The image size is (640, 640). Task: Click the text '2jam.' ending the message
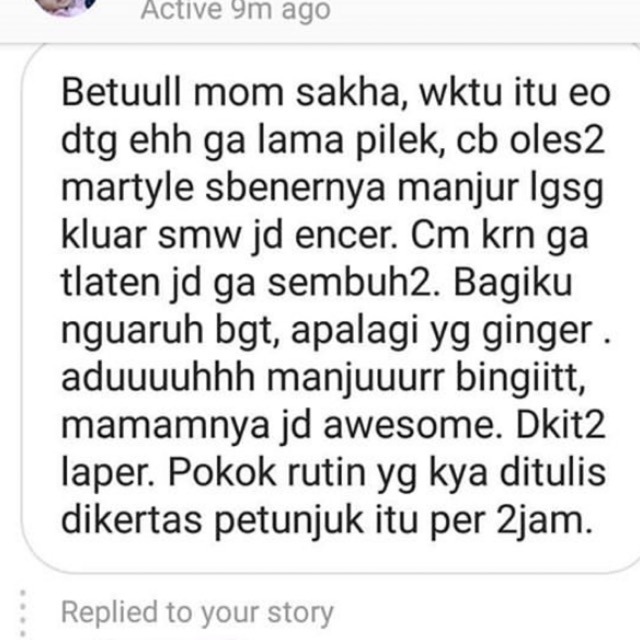(544, 522)
